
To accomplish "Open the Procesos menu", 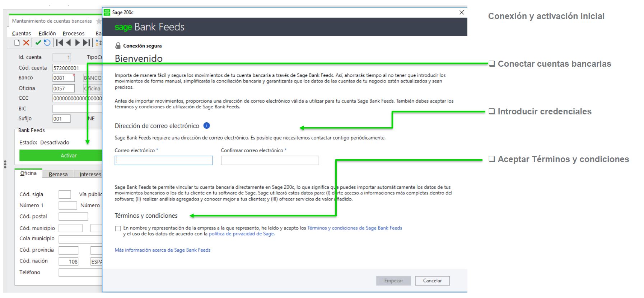I will point(74,33).
